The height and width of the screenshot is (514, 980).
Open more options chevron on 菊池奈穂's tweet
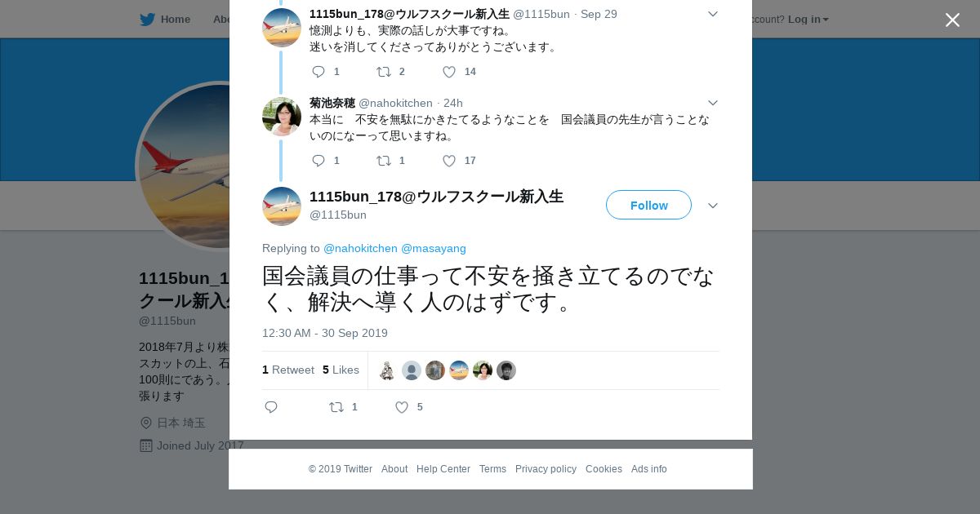coord(713,103)
